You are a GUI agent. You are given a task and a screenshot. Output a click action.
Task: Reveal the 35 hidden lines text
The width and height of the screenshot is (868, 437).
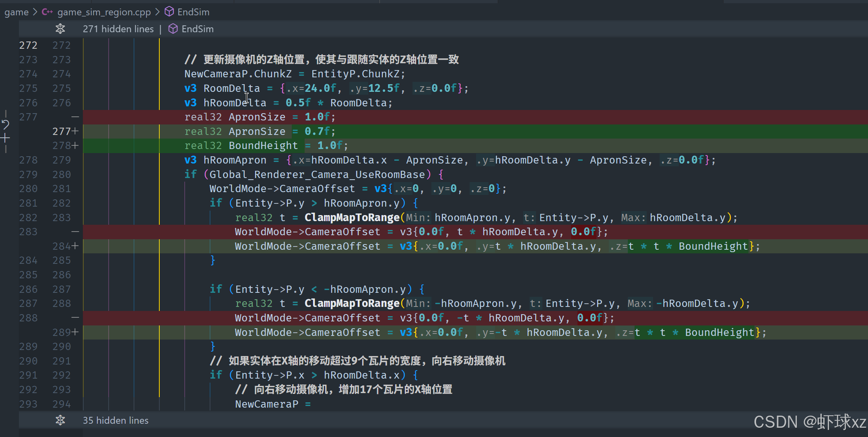click(115, 420)
